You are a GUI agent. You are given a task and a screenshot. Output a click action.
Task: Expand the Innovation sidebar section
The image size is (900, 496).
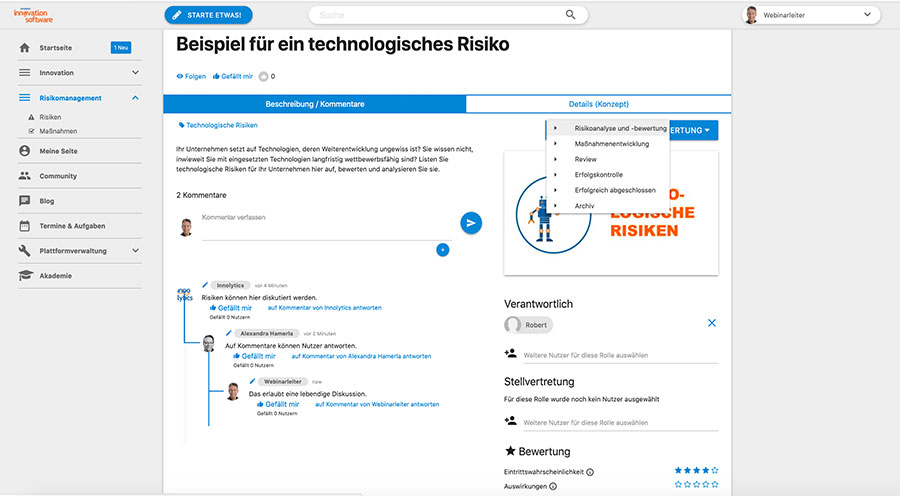135,72
